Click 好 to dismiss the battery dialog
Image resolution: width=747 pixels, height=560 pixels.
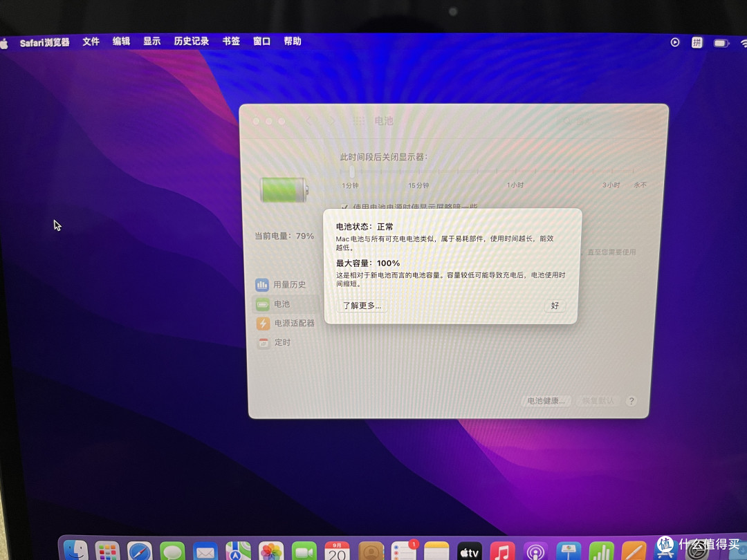tap(555, 306)
